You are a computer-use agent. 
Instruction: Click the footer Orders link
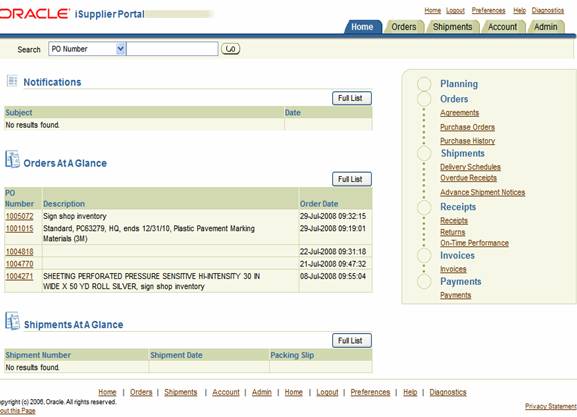141,392
